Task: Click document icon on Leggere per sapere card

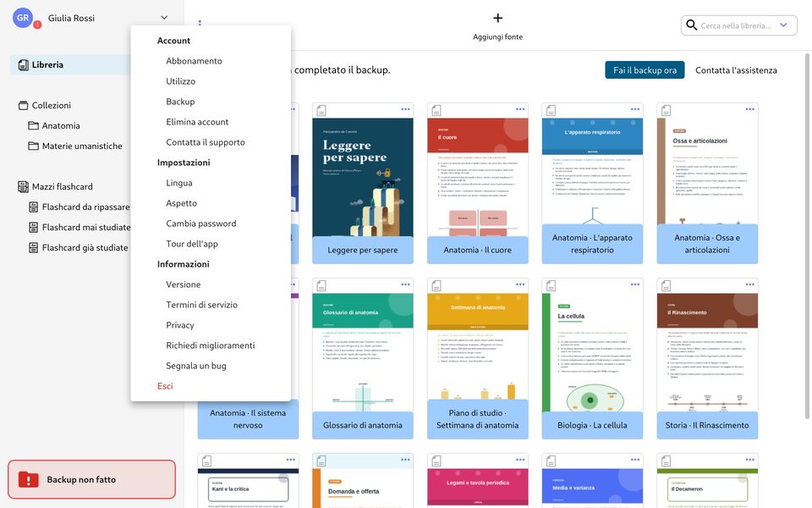Action: (x=321, y=110)
